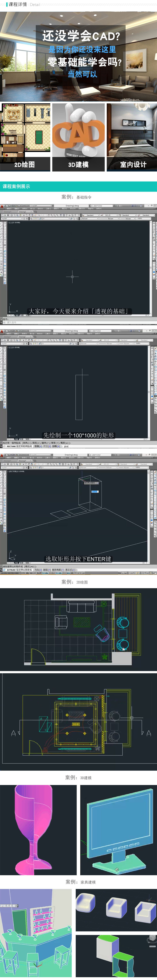Open the pink goblet 3D model image
This screenshot has width=157, height=980.
tap(38, 830)
